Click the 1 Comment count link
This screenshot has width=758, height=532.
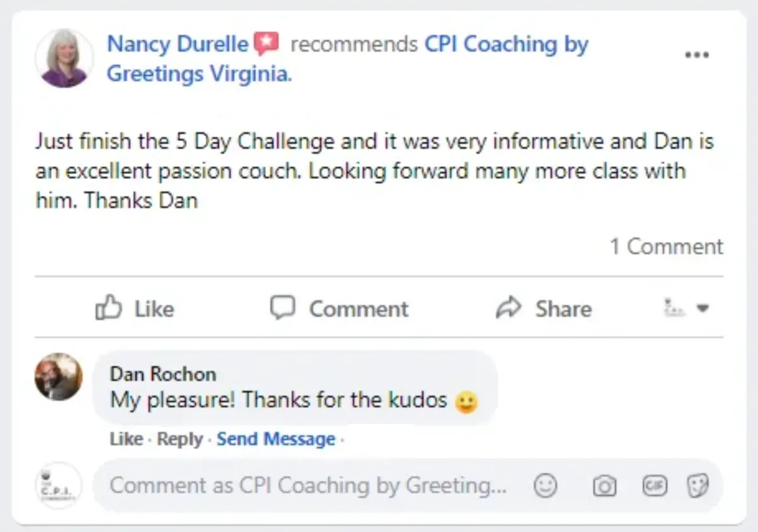click(x=666, y=246)
